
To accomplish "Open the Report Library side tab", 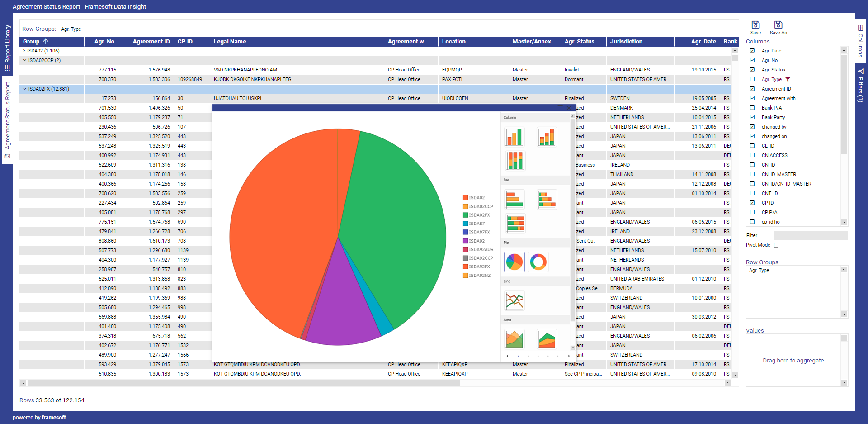I will [7, 48].
